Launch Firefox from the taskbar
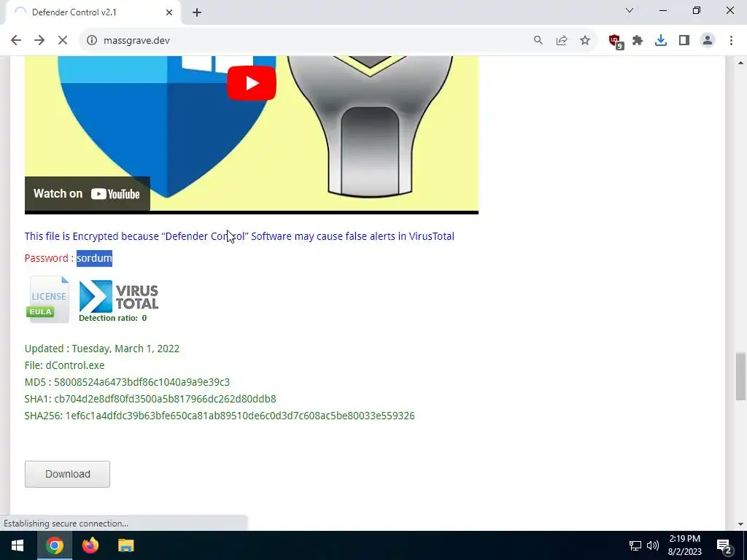Viewport: 747px width, 560px height. pos(90,545)
